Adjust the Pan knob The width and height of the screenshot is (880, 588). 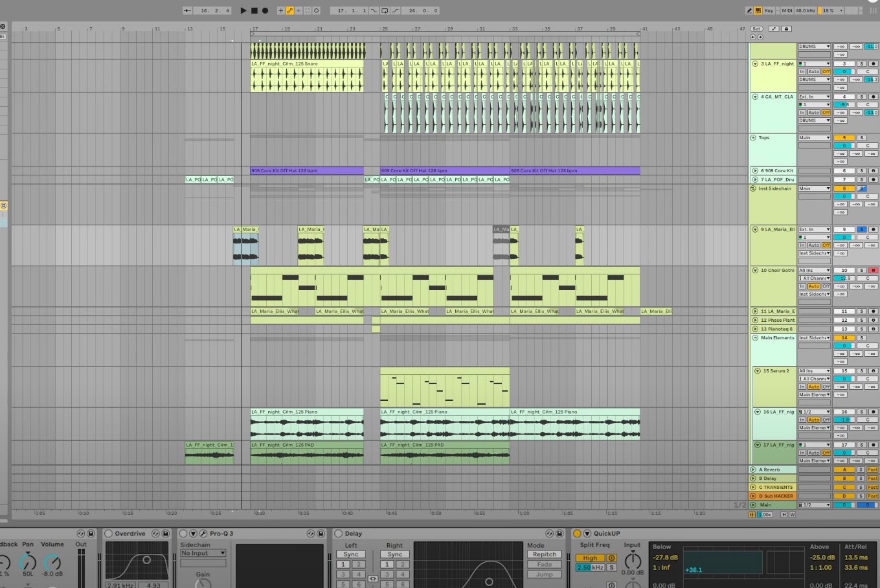[x=28, y=562]
